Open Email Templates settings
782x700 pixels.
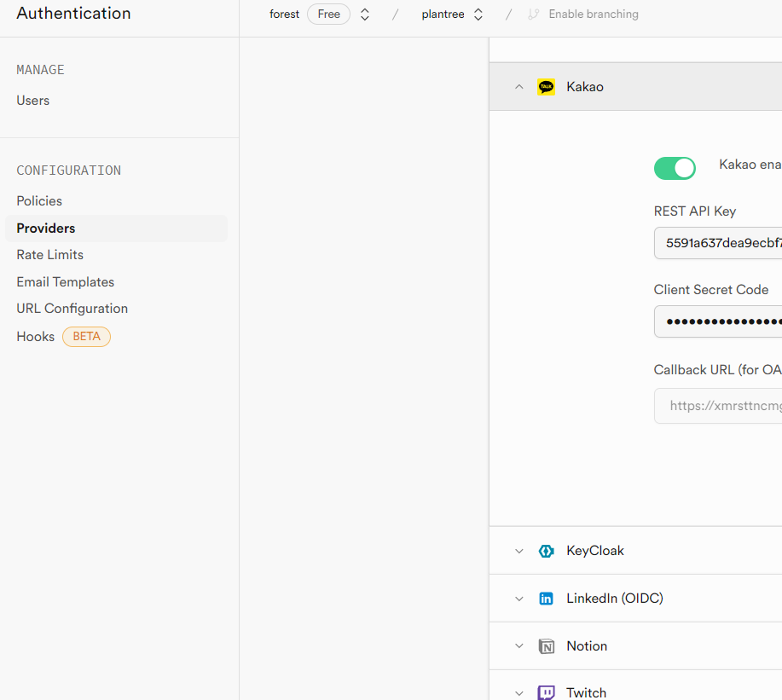point(66,282)
